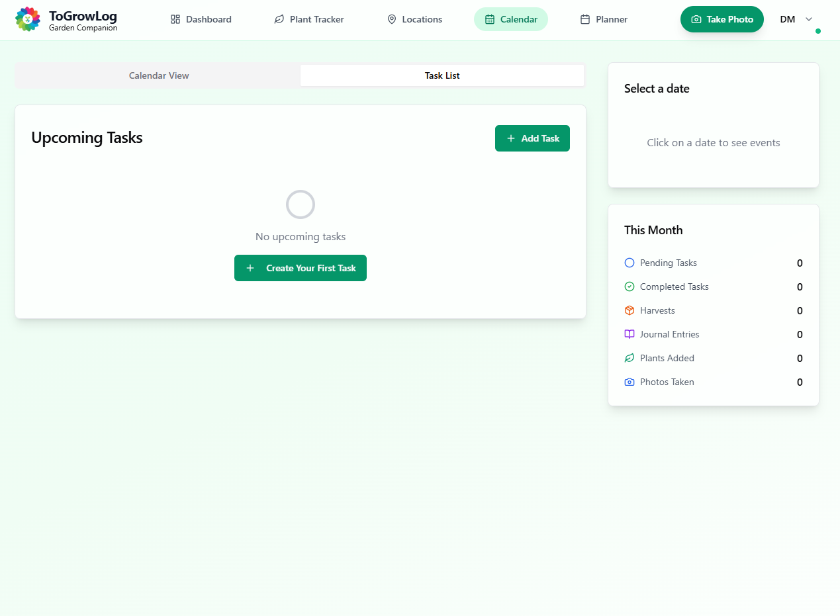Image resolution: width=840 pixels, height=616 pixels.
Task: Open the Calendar nav item
Action: (x=511, y=19)
